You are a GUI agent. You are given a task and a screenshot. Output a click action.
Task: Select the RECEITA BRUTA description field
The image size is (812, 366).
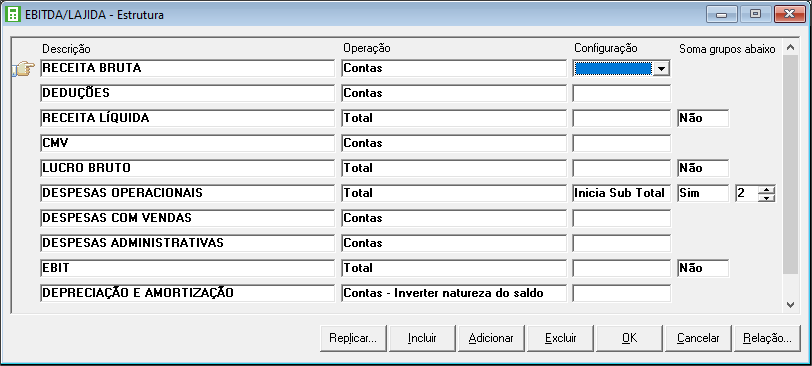[x=187, y=68]
